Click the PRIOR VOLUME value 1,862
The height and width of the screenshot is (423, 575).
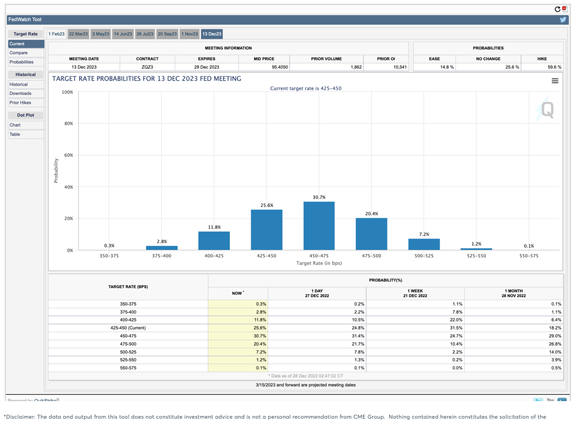[x=356, y=67]
